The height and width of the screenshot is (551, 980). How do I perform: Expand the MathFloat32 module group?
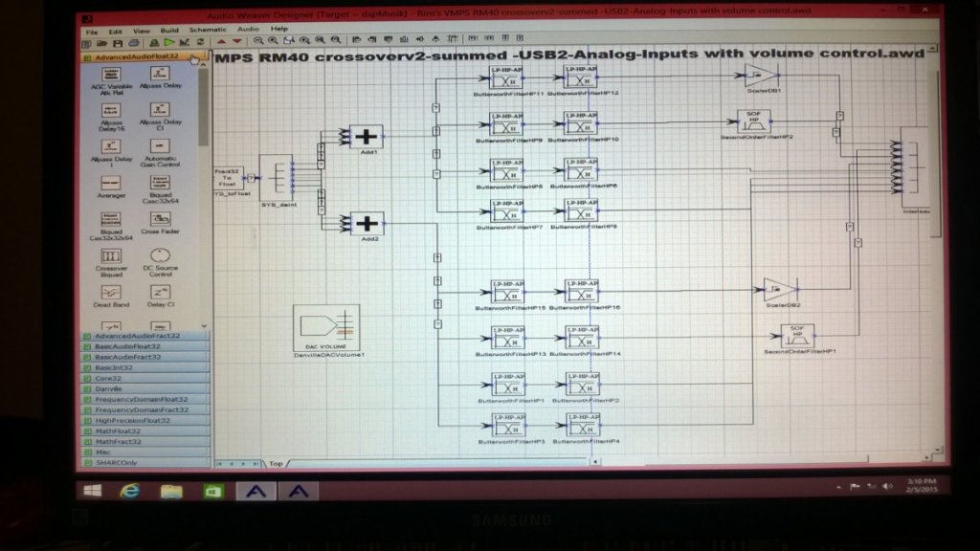[145, 431]
